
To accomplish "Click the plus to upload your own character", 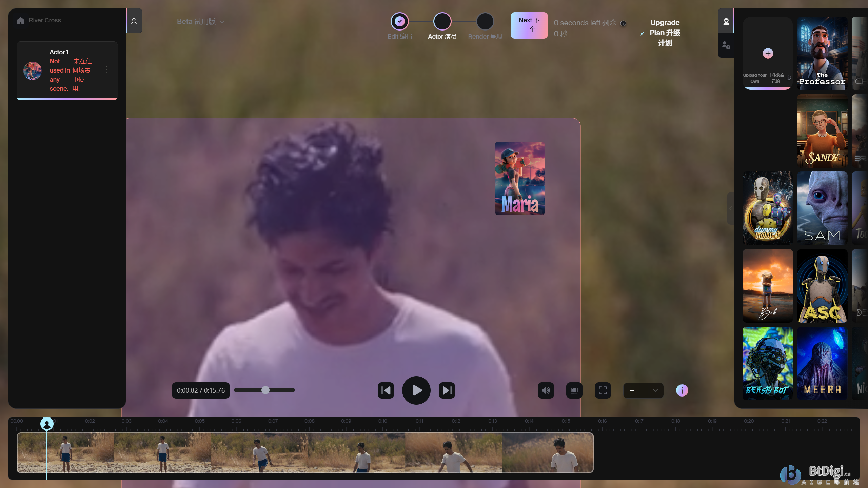I will click(x=768, y=53).
